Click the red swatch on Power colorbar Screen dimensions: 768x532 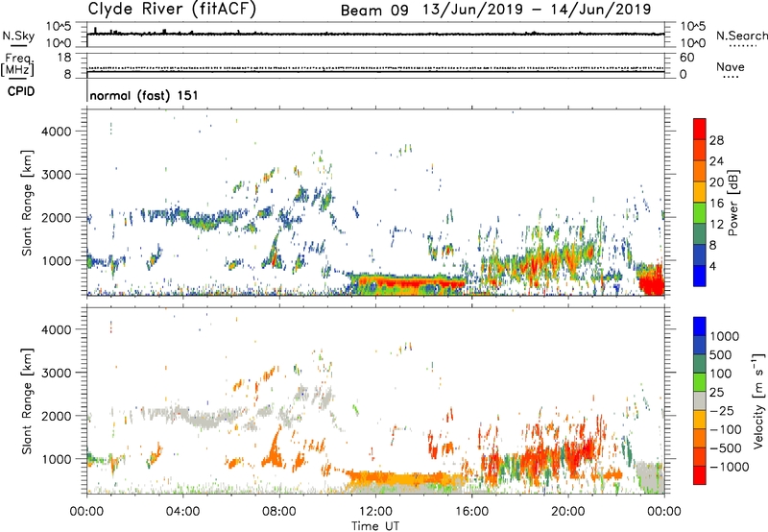(700, 129)
